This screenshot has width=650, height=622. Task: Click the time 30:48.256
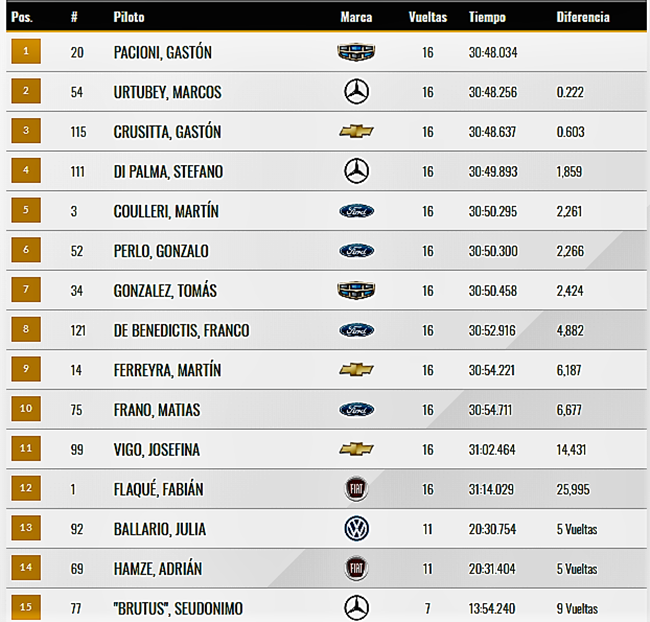(493, 92)
